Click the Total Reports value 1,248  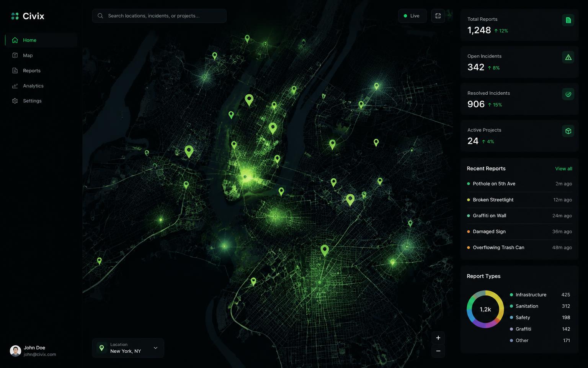click(x=479, y=30)
